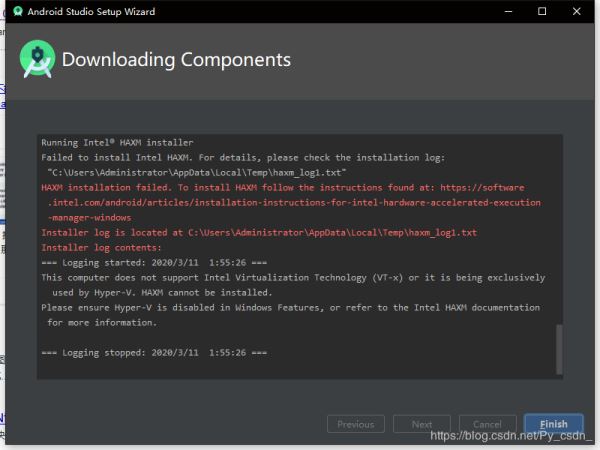Click the small Android Studio title bar icon
This screenshot has height=450, width=600.
click(18, 11)
